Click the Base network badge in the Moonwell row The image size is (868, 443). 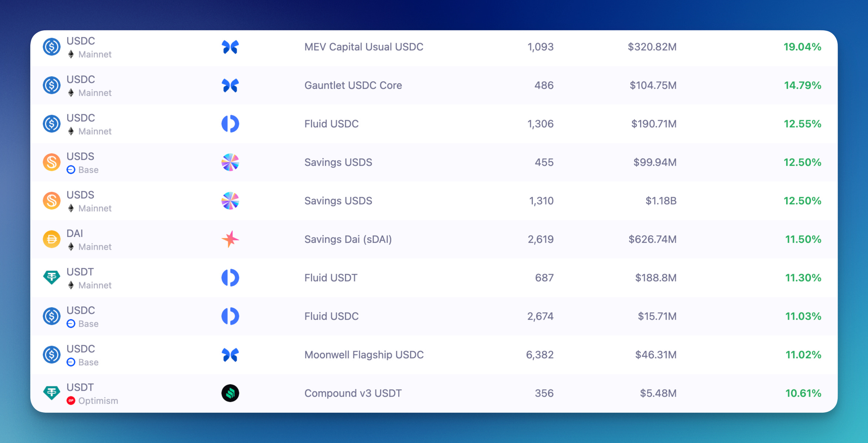71,362
